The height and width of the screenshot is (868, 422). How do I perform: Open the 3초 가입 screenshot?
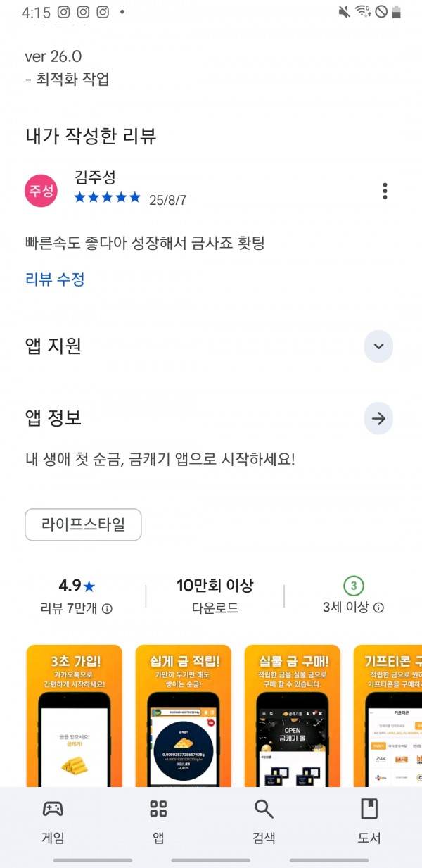pyautogui.click(x=74, y=715)
